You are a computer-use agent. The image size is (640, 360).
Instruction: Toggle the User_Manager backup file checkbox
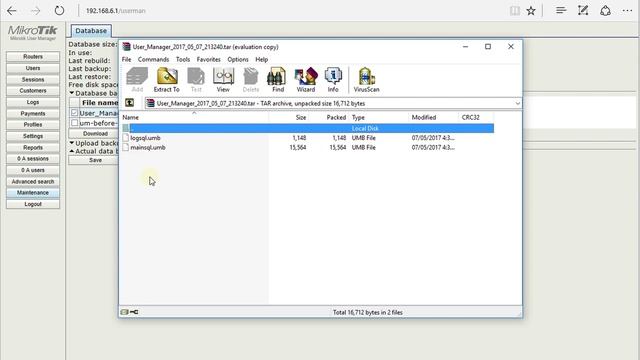coord(74,113)
